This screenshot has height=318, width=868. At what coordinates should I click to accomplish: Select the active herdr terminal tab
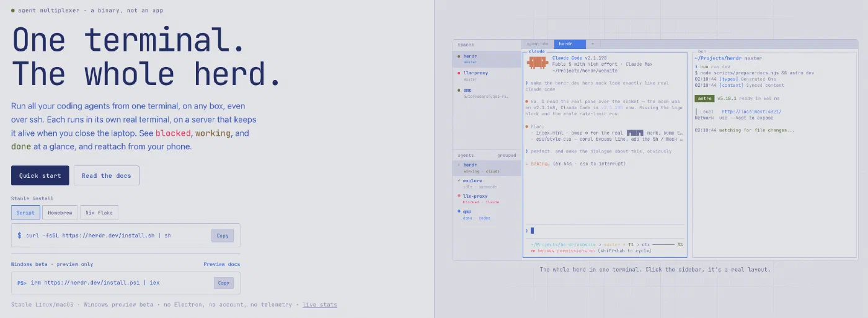(x=570, y=44)
